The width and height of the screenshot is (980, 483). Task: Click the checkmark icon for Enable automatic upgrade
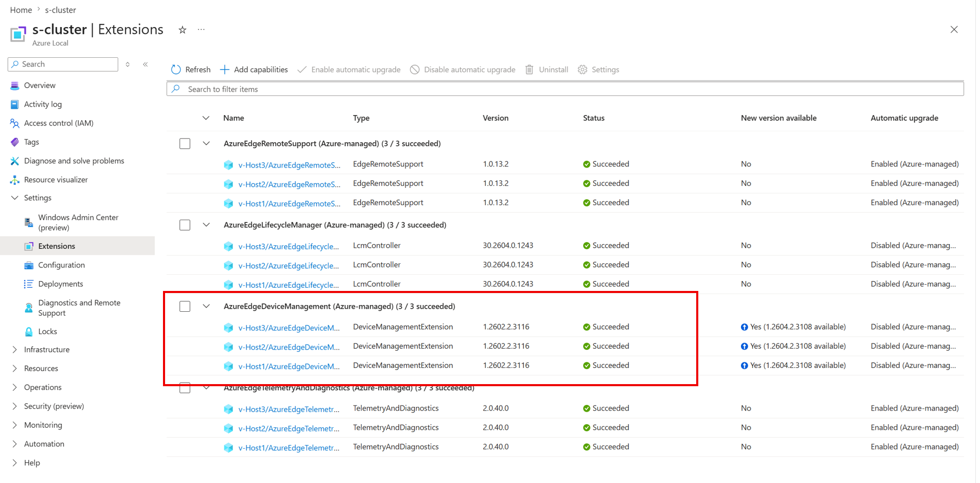click(302, 70)
